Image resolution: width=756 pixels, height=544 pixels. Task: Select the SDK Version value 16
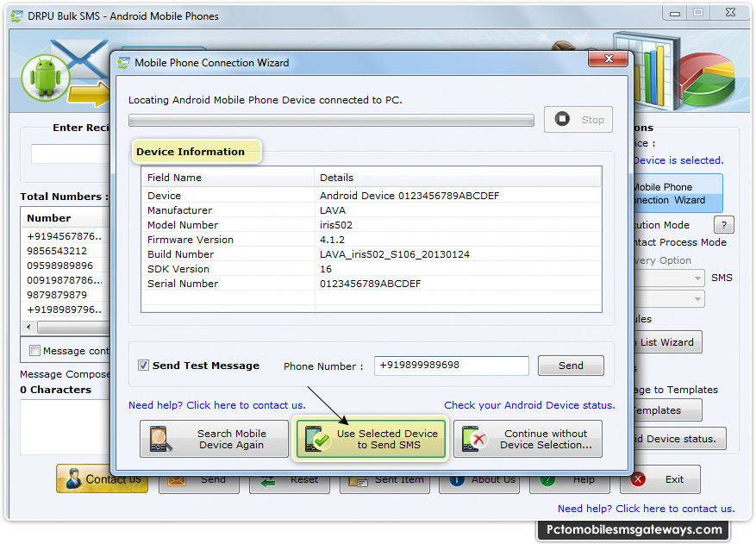click(x=326, y=269)
